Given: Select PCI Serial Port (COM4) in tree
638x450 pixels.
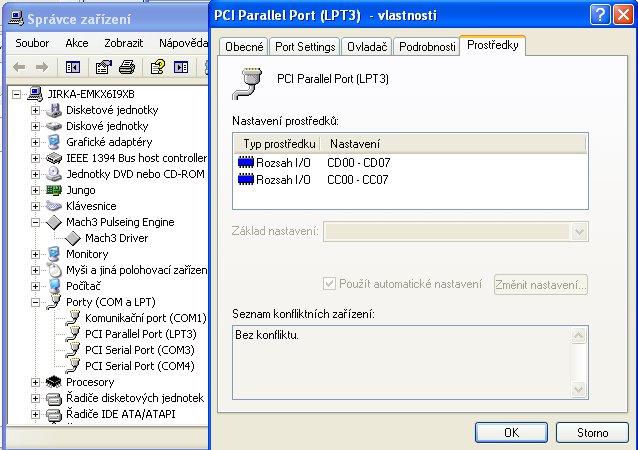Looking at the screenshot, I should pos(139,366).
